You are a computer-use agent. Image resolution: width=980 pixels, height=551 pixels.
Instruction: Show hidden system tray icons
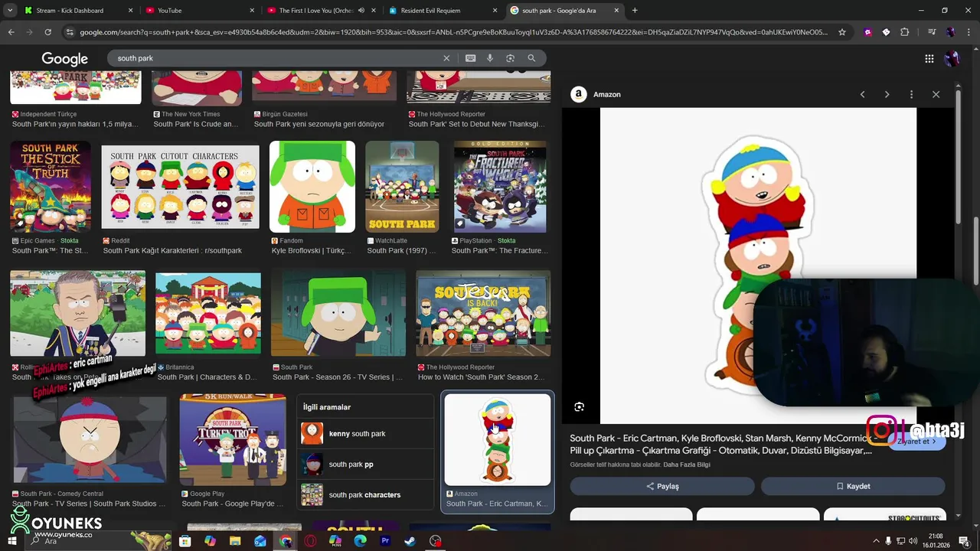tap(877, 541)
